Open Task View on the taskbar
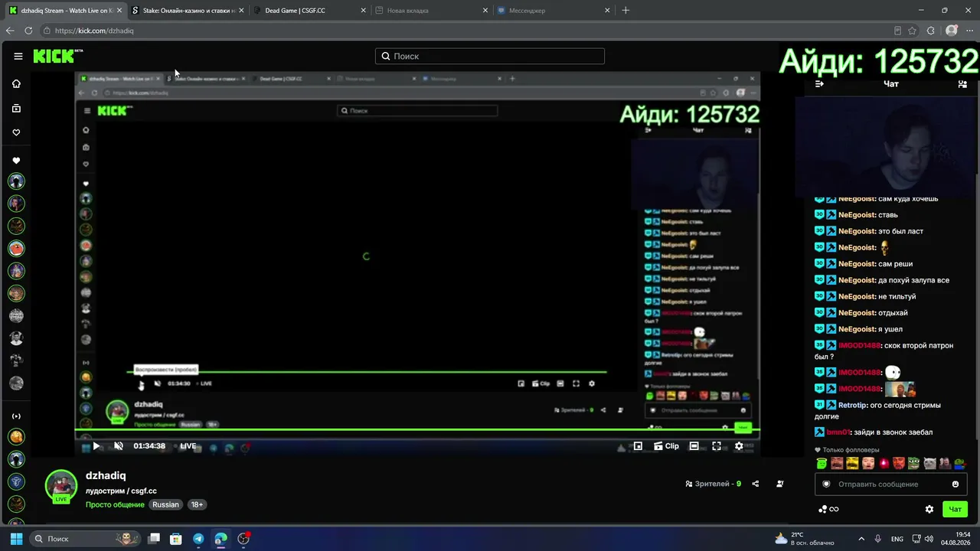This screenshot has height=551, width=980. pyautogui.click(x=154, y=539)
